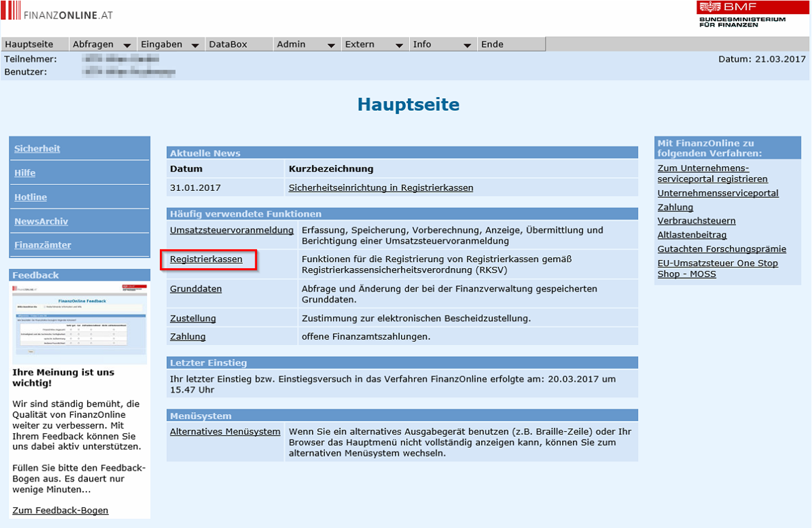812x528 pixels.
Task: Click the Hauptseite page heading
Action: pos(408,104)
